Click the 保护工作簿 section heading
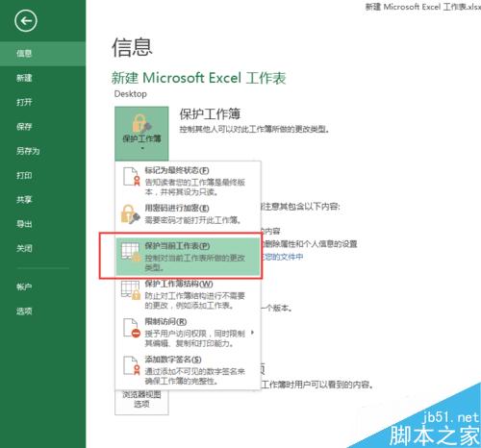 tap(210, 114)
